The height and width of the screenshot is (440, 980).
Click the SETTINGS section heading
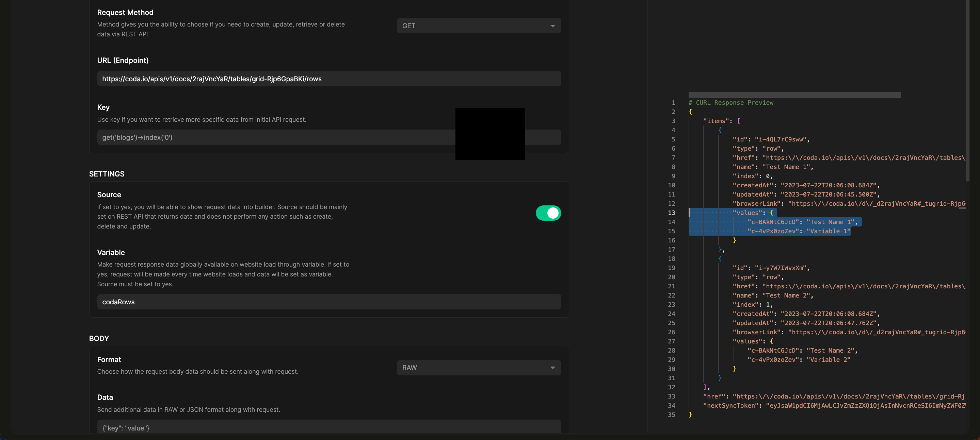(x=107, y=174)
